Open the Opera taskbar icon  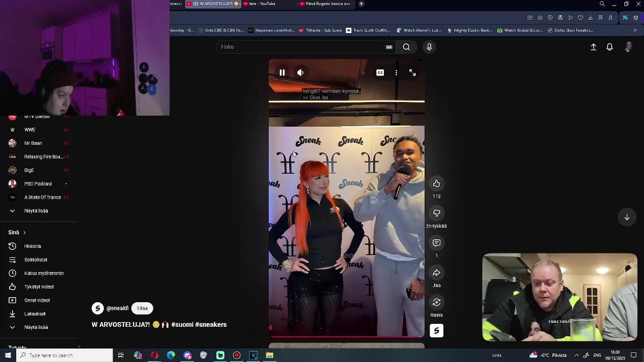pyautogui.click(x=154, y=355)
